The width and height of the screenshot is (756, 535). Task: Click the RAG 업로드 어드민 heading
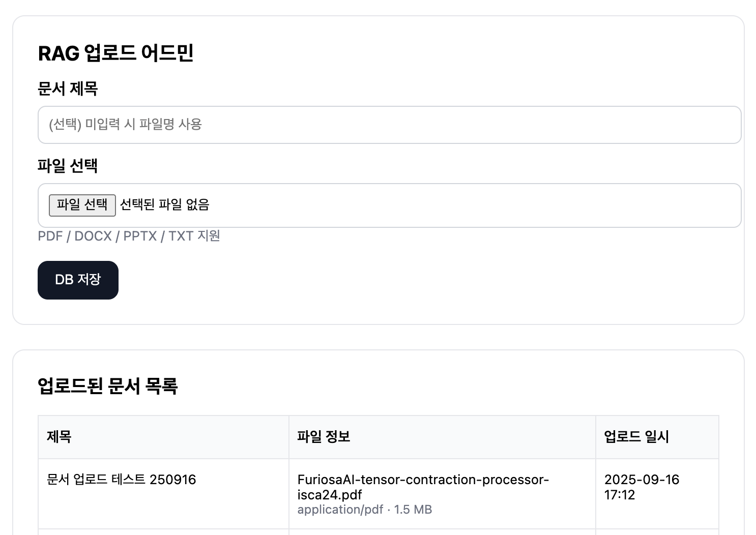(115, 53)
